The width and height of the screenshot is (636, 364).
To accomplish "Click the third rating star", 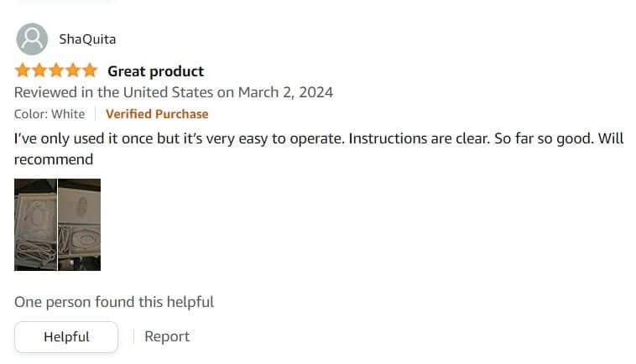I will tap(56, 70).
